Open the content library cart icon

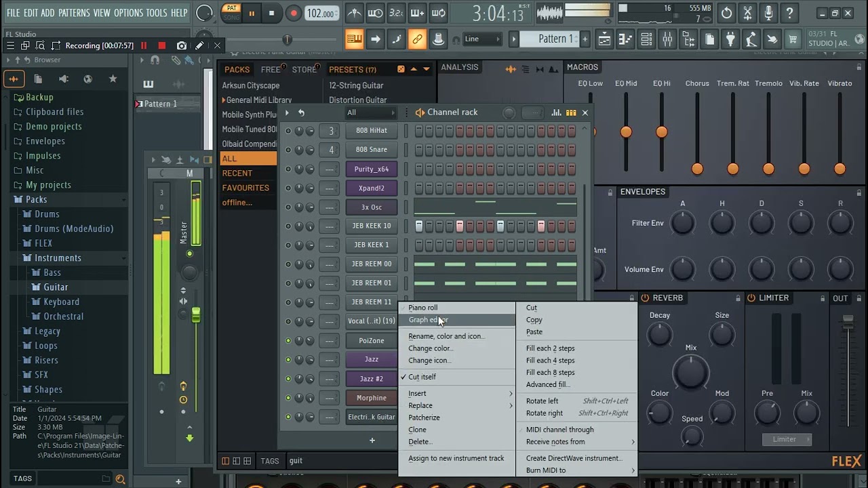click(793, 39)
